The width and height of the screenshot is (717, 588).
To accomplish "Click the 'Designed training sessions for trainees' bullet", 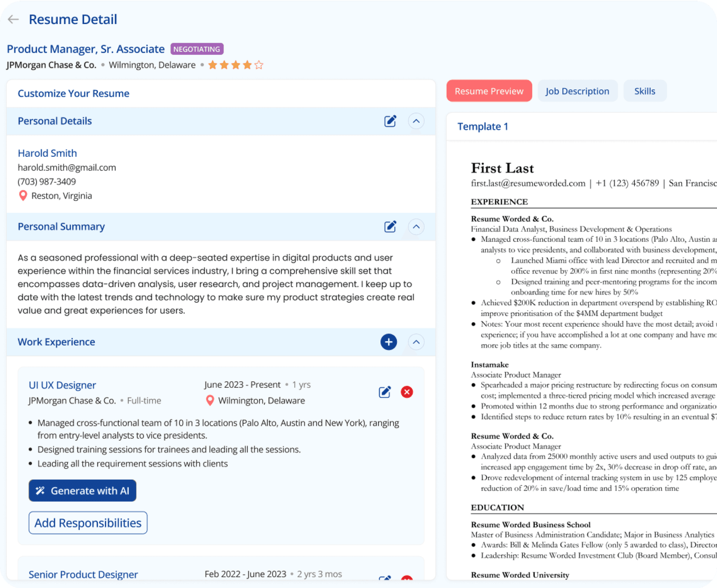I will [169, 449].
